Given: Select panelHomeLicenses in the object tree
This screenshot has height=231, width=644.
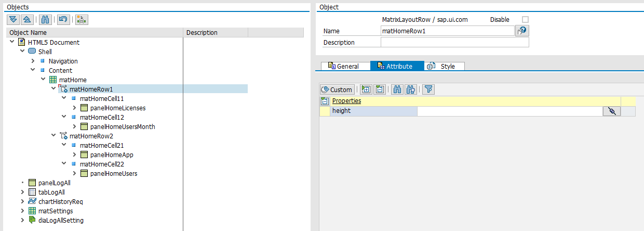Looking at the screenshot, I should 117,108.
